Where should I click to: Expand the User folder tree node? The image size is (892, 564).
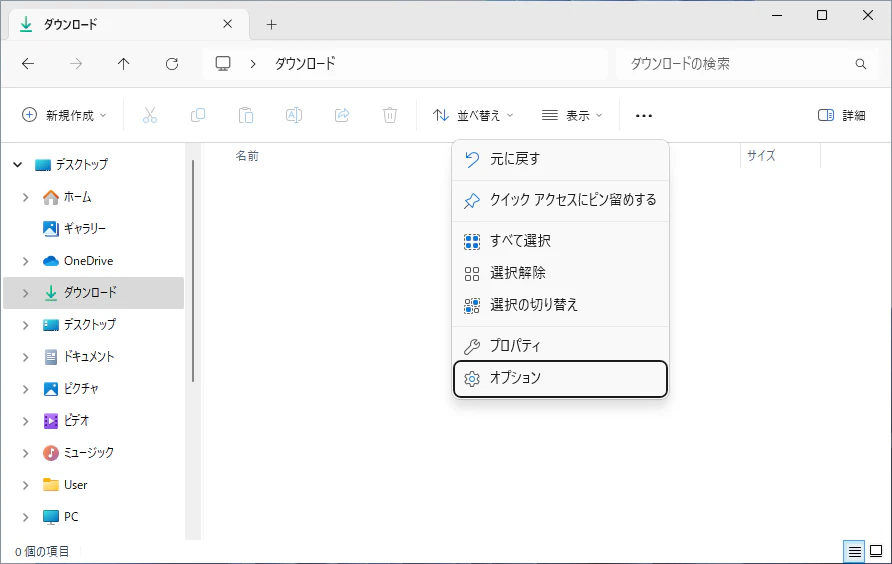(25, 485)
